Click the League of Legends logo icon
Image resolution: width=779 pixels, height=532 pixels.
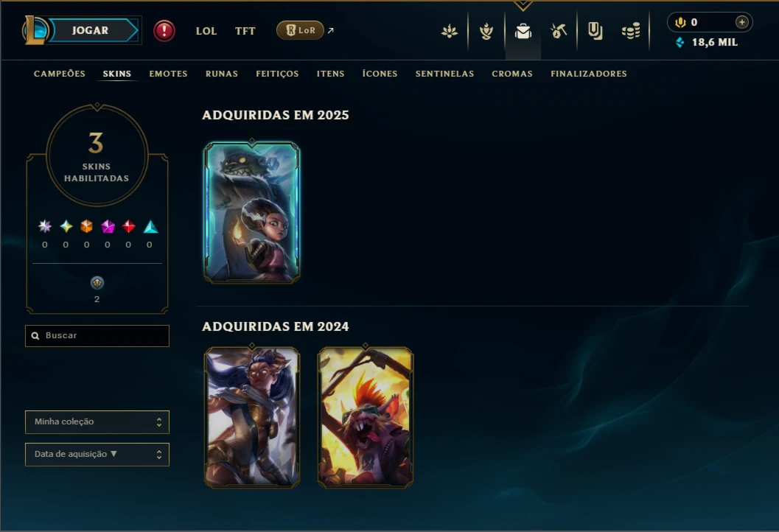tap(35, 30)
